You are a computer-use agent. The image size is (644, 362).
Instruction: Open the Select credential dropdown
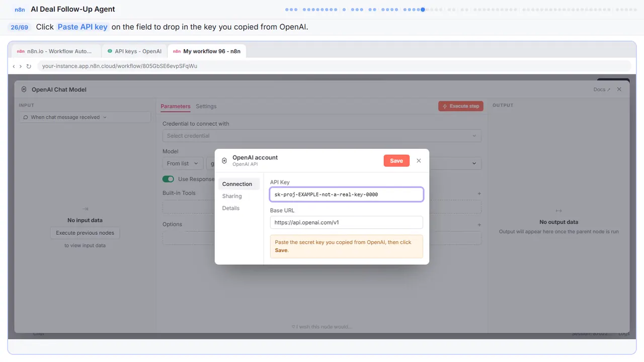coord(321,136)
